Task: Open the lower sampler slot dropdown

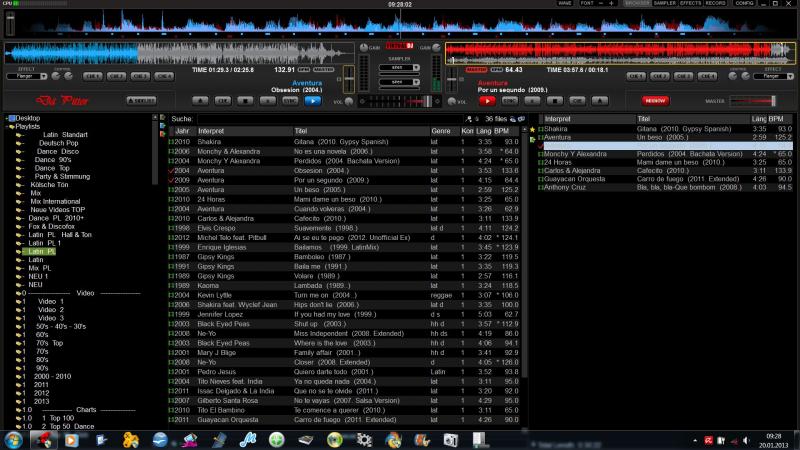Action: click(x=416, y=82)
